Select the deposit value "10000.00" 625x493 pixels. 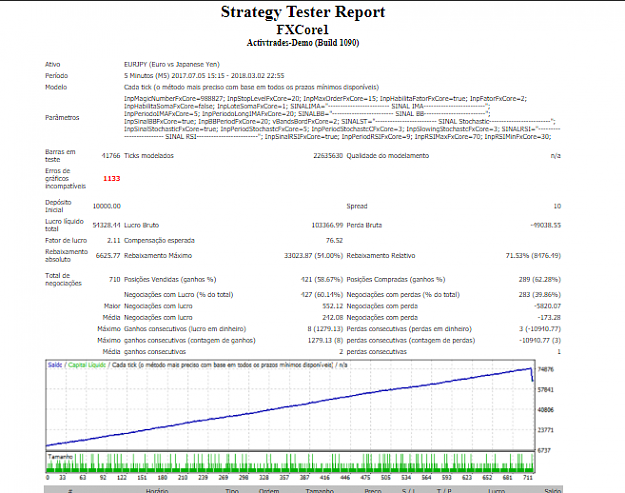(x=107, y=206)
